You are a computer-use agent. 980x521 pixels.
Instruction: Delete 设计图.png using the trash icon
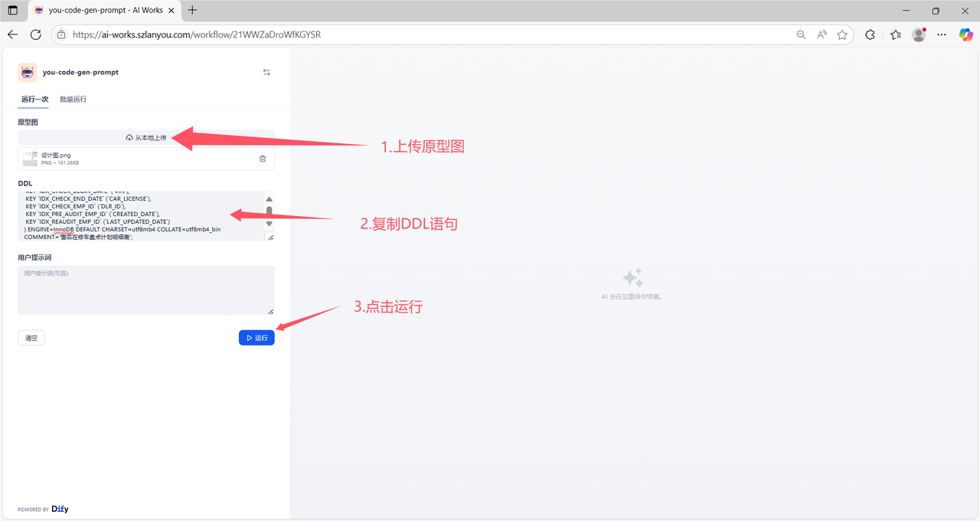[x=262, y=158]
